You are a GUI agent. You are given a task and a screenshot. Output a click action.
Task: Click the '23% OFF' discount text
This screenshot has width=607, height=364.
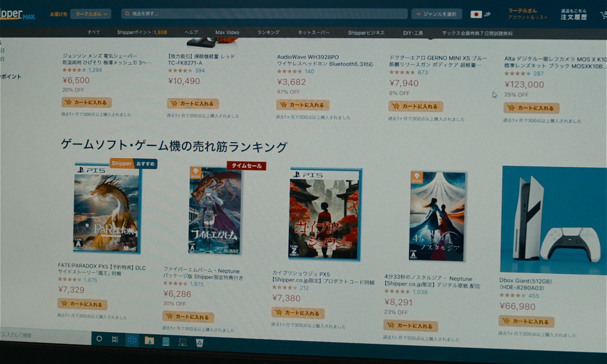point(396,312)
